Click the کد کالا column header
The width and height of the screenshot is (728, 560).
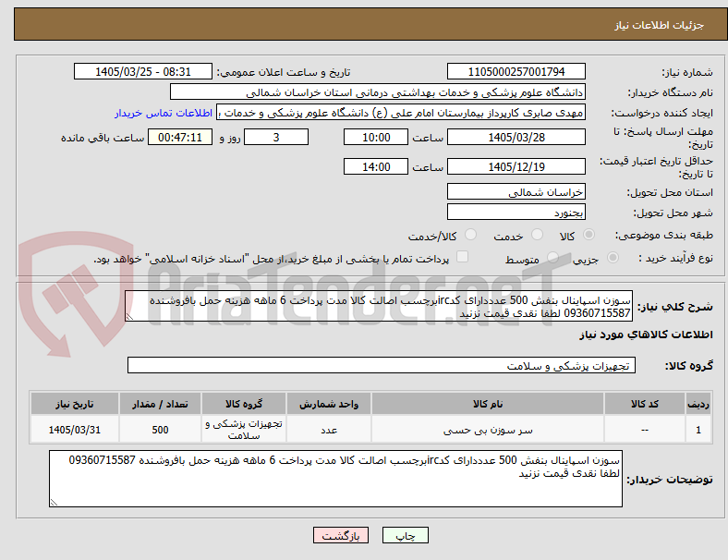pyautogui.click(x=645, y=404)
